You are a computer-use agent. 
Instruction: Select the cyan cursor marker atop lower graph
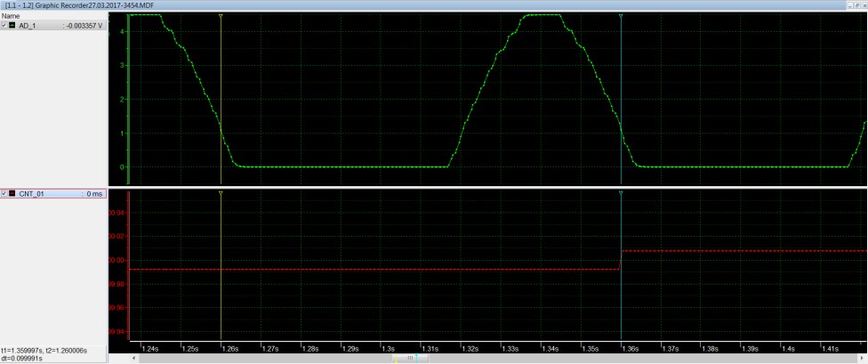[621, 193]
